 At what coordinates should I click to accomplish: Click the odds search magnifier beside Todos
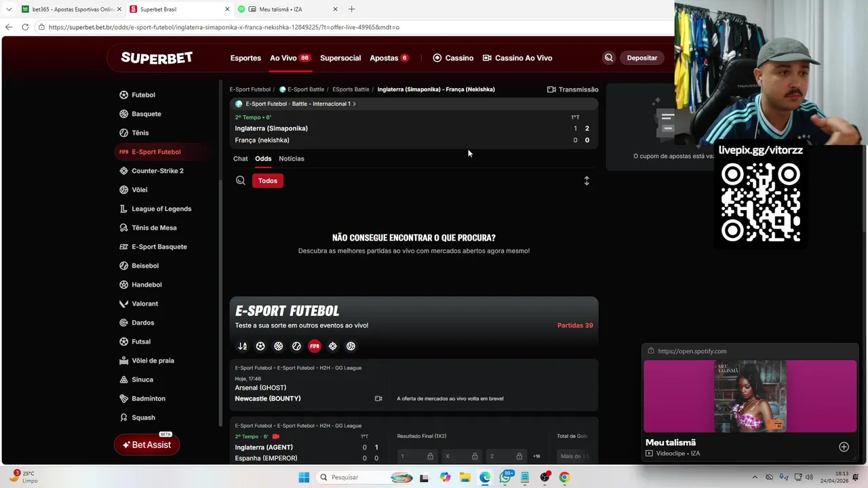(x=240, y=180)
